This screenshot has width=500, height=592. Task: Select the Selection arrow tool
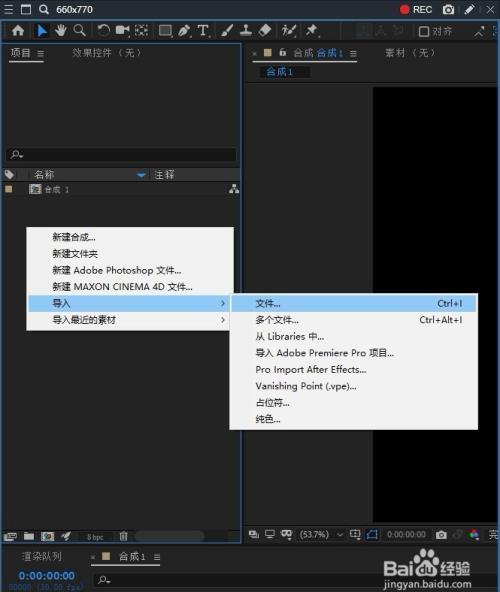(42, 31)
